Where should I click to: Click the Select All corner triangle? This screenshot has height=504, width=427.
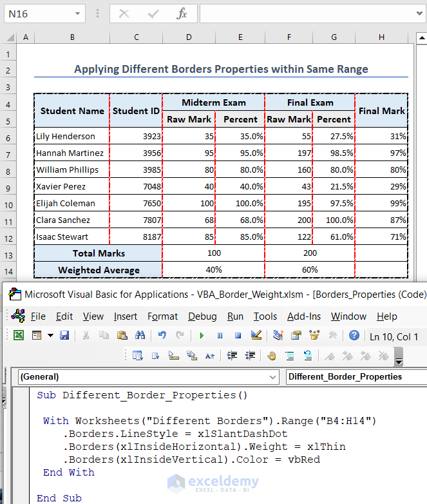click(x=10, y=37)
